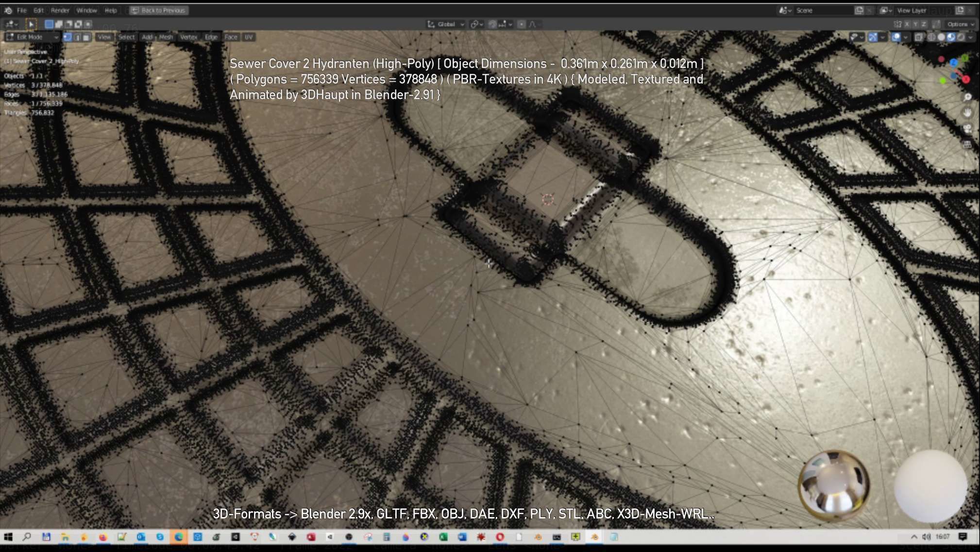980x552 pixels.
Task: Open the pivot point dropdown
Action: [476, 24]
